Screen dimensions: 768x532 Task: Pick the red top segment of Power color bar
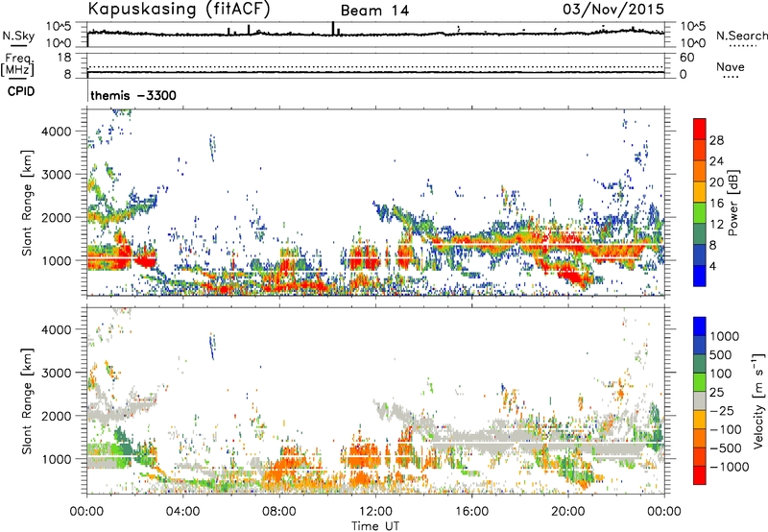point(700,129)
